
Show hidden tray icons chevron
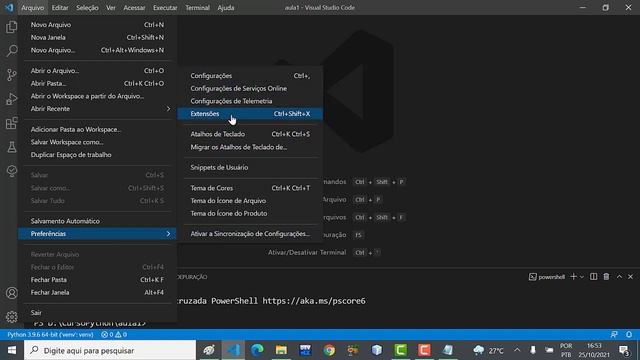(517, 350)
